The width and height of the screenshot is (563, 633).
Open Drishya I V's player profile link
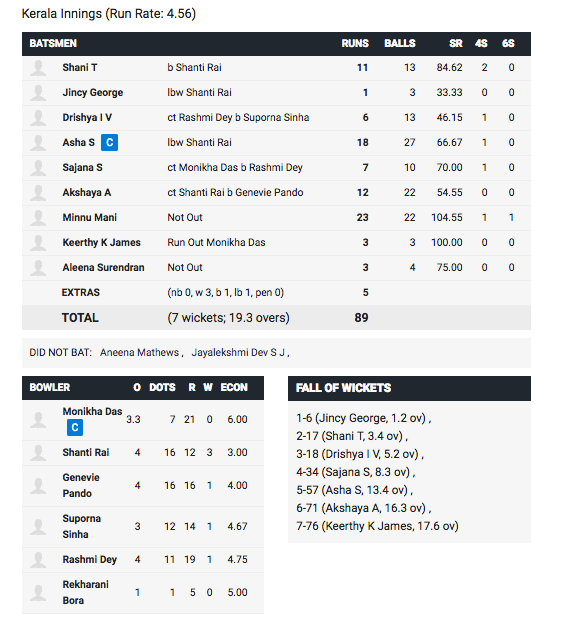87,117
